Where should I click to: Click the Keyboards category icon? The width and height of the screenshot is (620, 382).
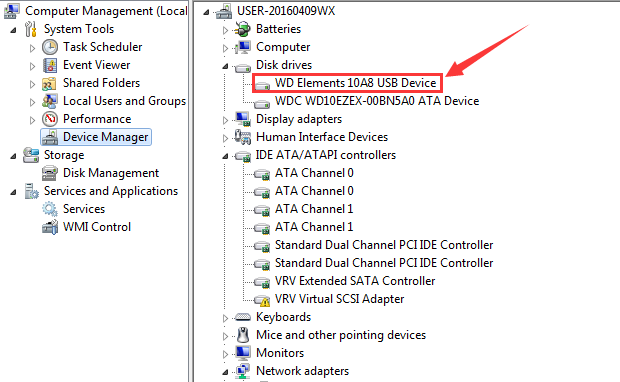point(242,317)
